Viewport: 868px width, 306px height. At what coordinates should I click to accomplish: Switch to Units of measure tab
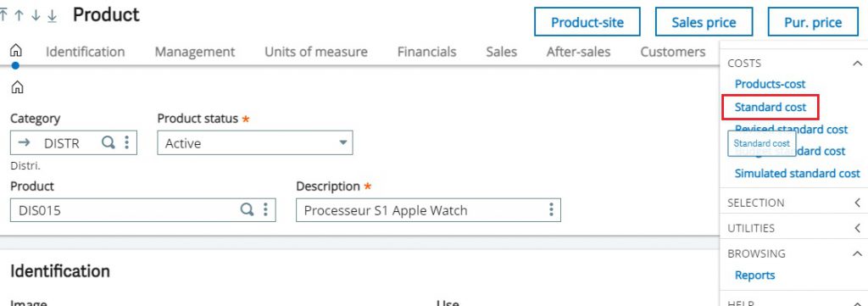click(x=316, y=52)
